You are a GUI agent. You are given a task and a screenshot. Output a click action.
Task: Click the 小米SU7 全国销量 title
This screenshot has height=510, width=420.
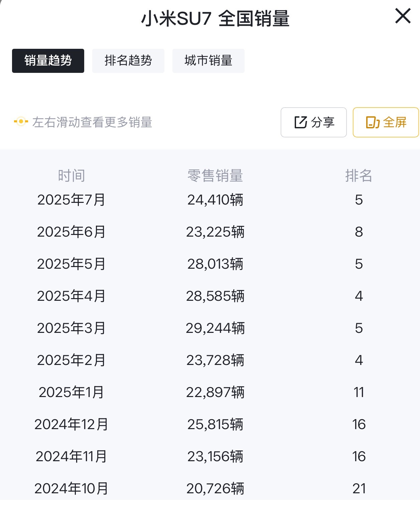coord(215,18)
